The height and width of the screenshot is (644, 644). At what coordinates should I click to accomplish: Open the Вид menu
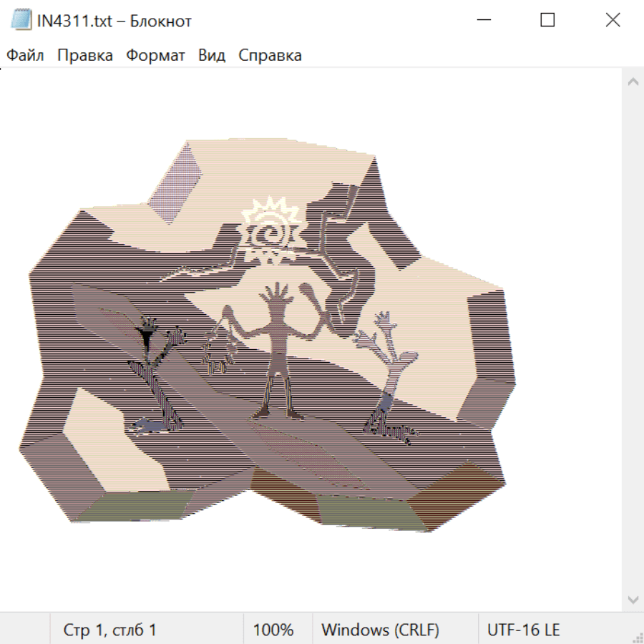[211, 56]
